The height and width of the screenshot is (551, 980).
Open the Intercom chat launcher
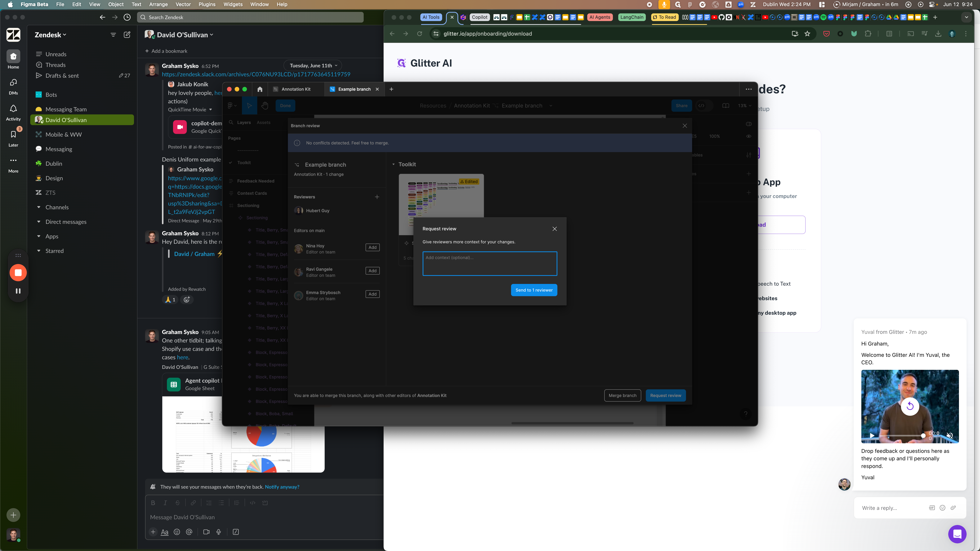pyautogui.click(x=957, y=534)
